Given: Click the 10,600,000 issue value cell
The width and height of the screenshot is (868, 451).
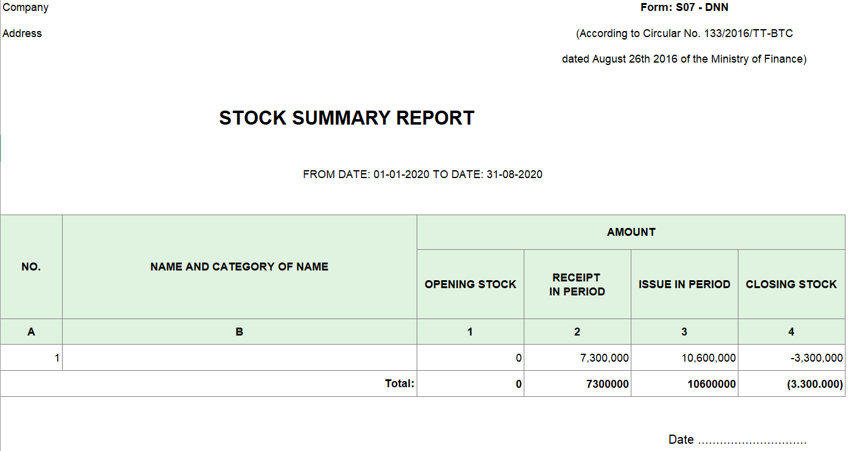Looking at the screenshot, I should pos(709,358).
